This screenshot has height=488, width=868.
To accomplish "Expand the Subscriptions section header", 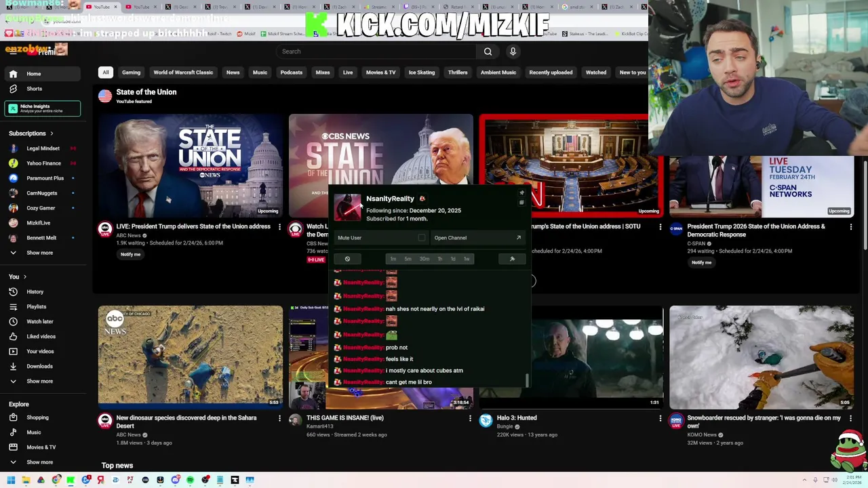I will click(x=31, y=134).
